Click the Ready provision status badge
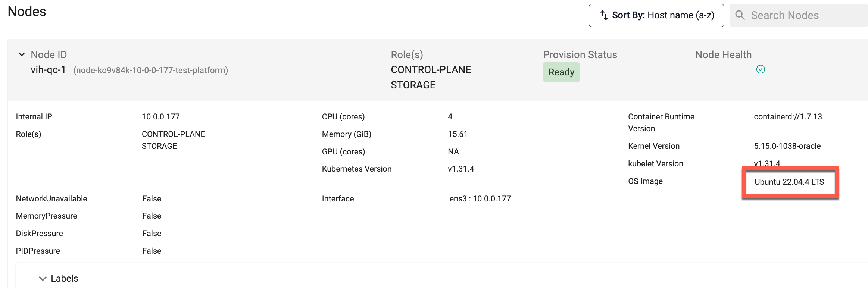The height and width of the screenshot is (288, 868). (561, 72)
